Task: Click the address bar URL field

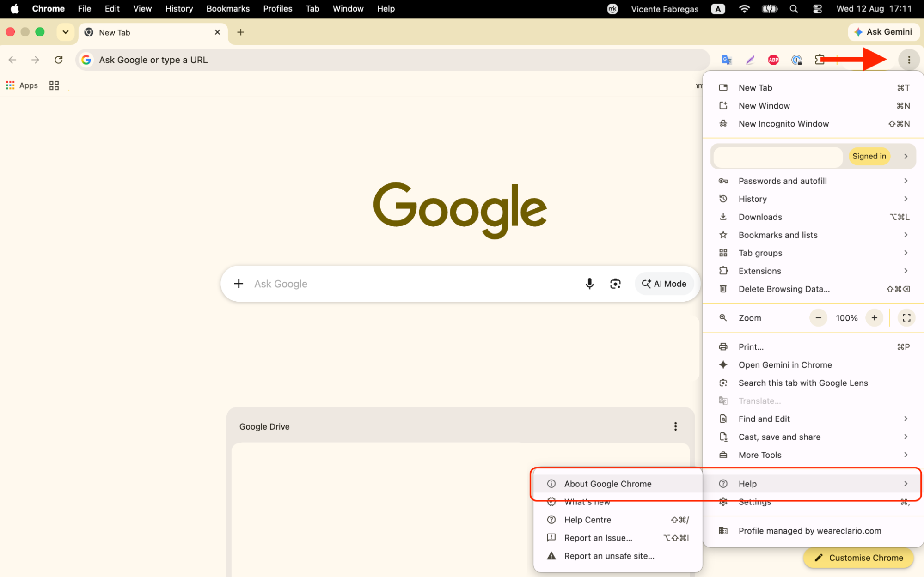Action: pyautogui.click(x=392, y=60)
